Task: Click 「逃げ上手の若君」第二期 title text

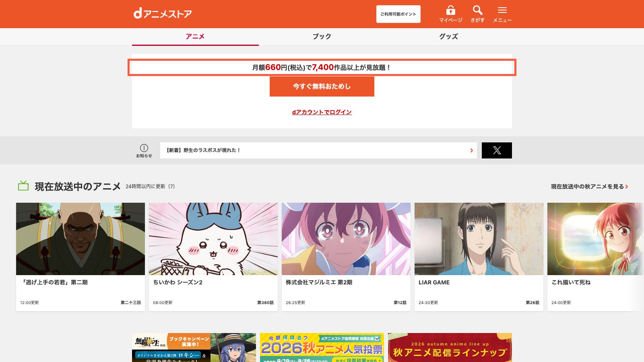Action: pos(54,282)
